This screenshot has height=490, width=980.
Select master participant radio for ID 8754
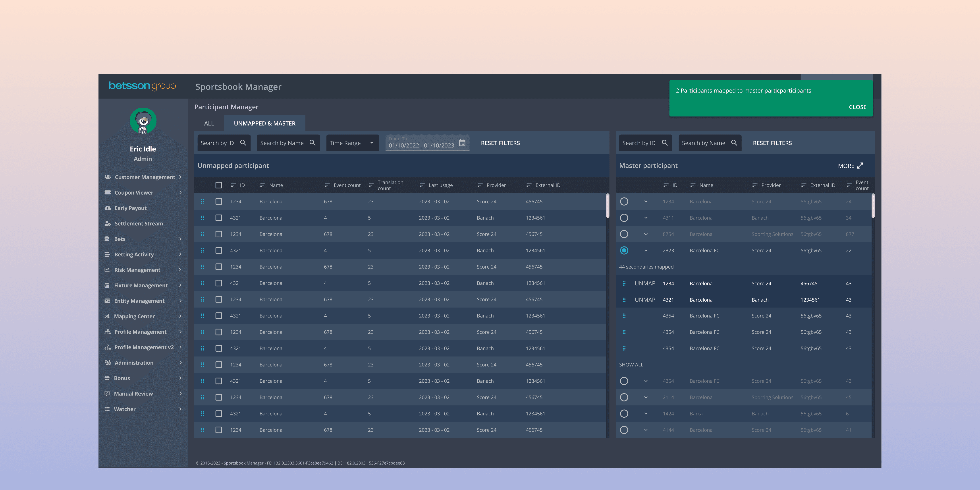click(624, 234)
